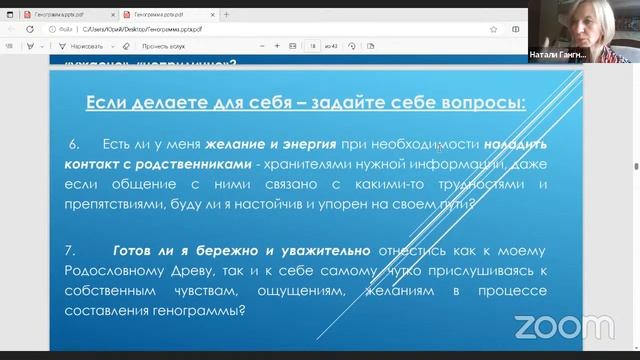This screenshot has height=360, width=640.
Task: Click the address bar file path
Action: [142, 29]
